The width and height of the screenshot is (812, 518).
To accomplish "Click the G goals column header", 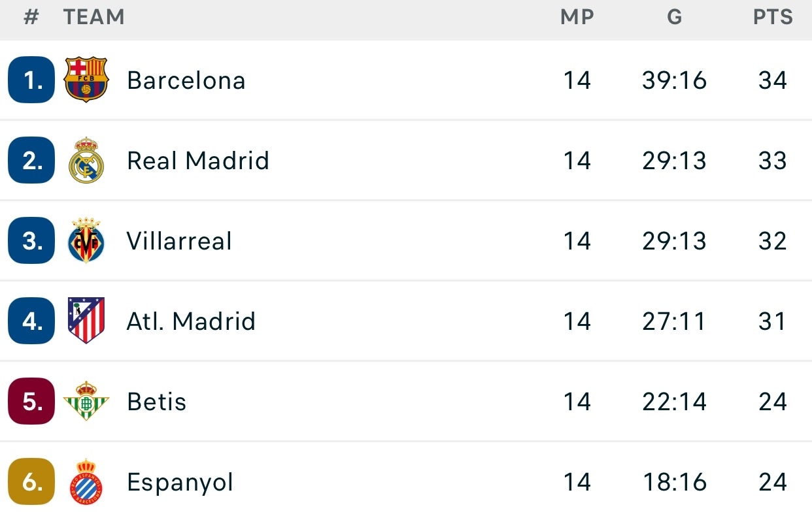I will [x=675, y=18].
